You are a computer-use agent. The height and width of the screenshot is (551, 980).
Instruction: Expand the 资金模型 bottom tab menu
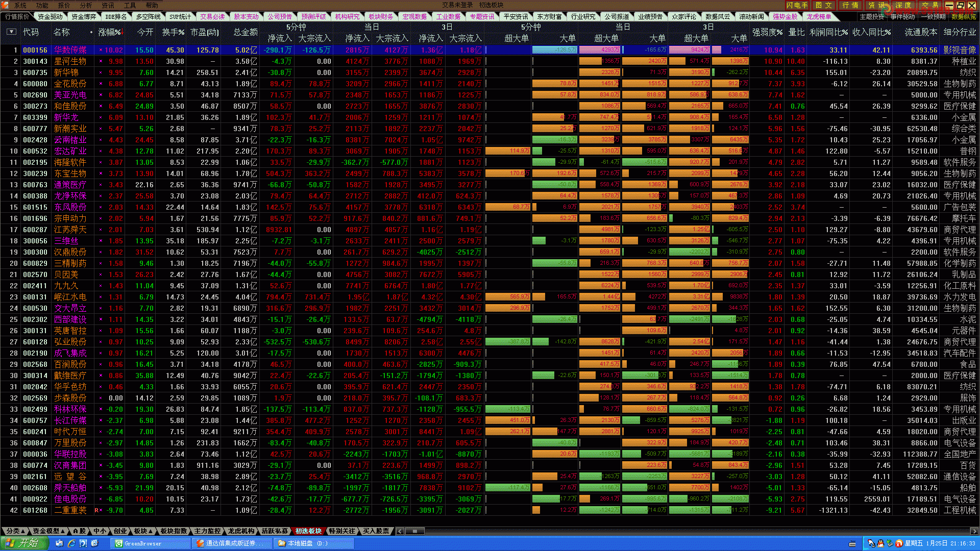tap(49, 531)
